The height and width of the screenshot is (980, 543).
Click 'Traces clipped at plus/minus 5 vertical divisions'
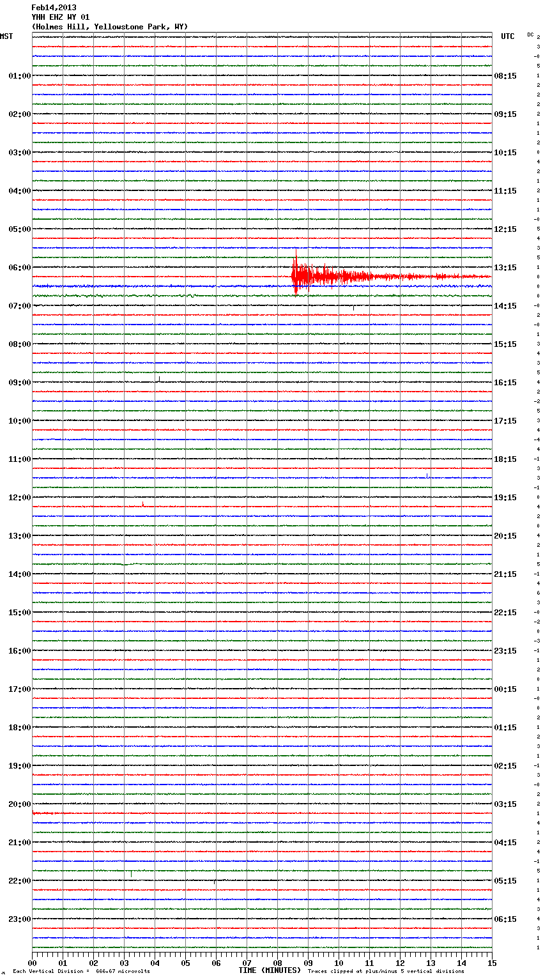(386, 972)
